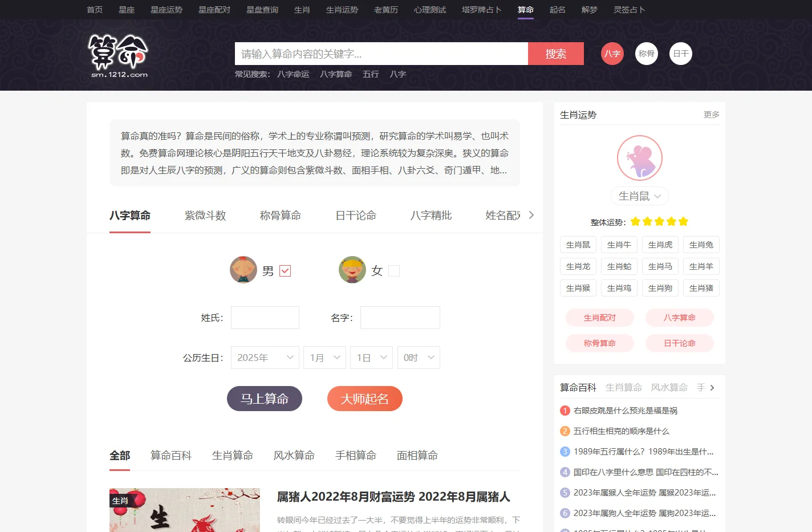Click the 整体运势 five-star rating
Screen dimensions: 812x532
(x=659, y=222)
